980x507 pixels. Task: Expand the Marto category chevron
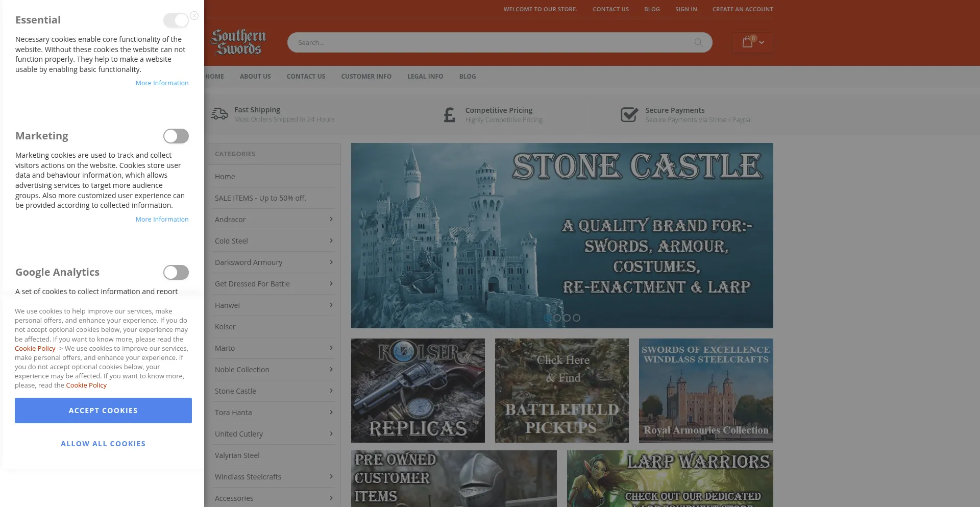point(331,348)
